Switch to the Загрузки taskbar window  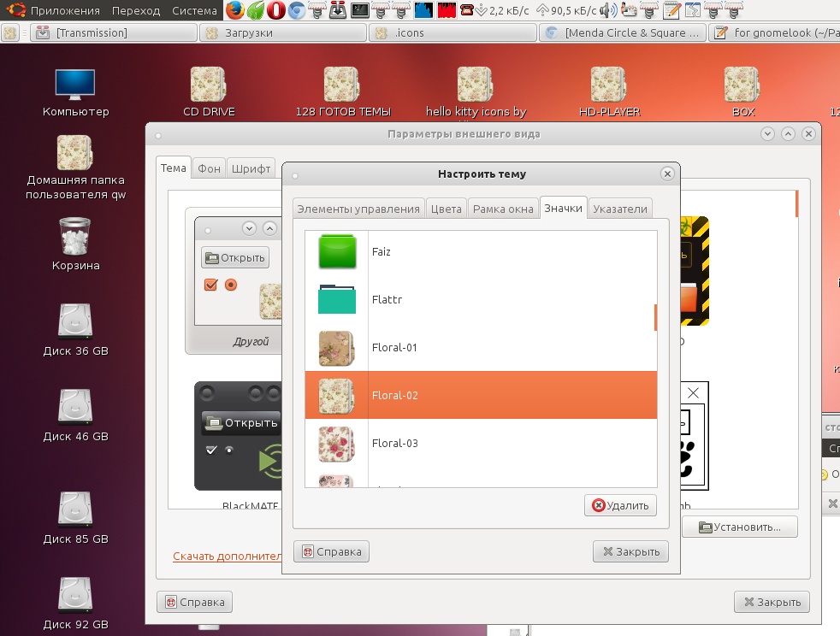(x=283, y=32)
